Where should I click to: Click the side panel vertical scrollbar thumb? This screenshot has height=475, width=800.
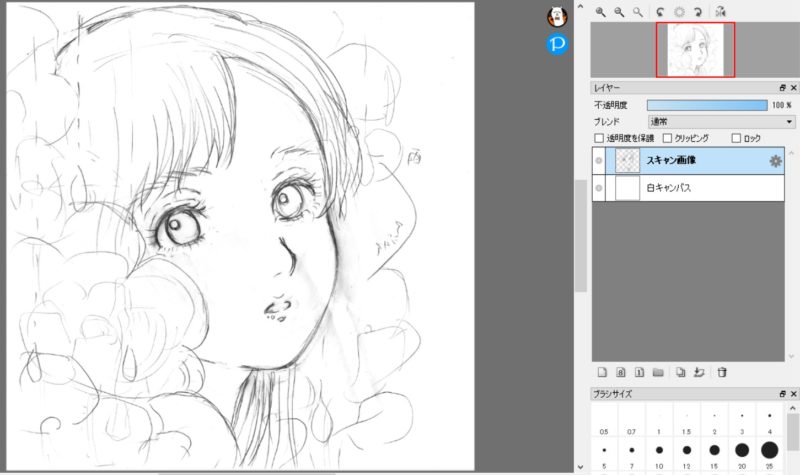(x=580, y=236)
